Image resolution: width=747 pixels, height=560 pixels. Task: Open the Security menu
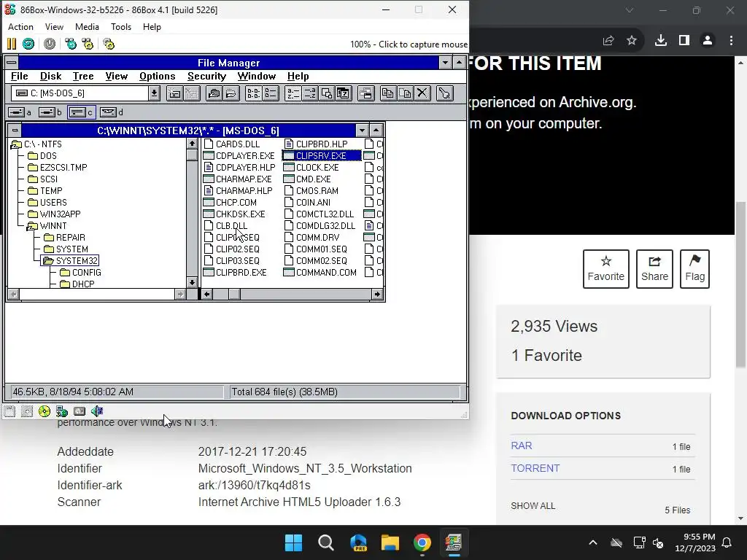[x=206, y=76]
